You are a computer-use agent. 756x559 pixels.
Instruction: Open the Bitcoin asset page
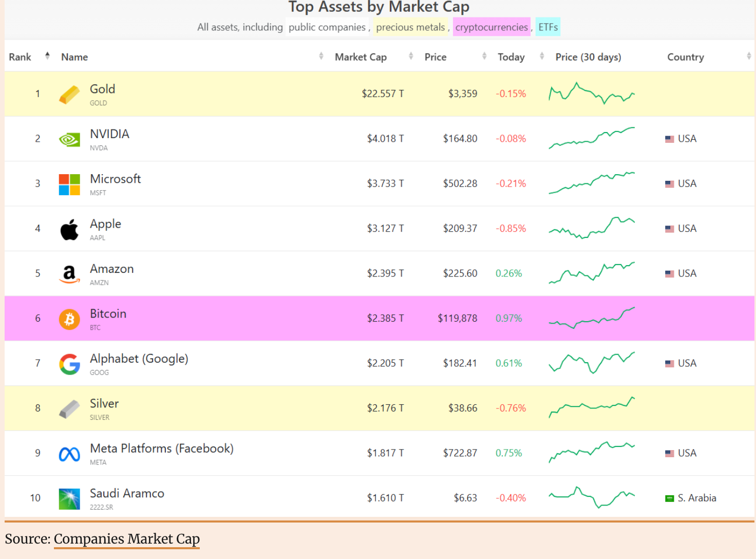108,314
